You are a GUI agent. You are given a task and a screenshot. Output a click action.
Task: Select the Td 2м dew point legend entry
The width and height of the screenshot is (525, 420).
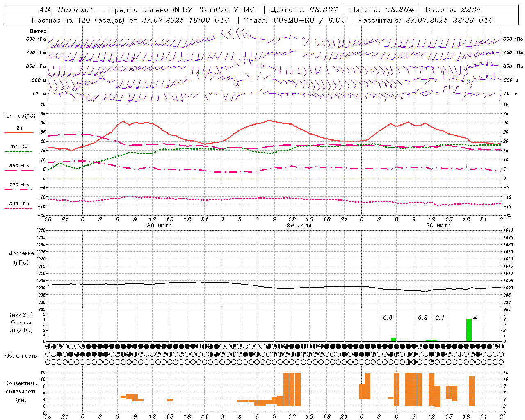pyautogui.click(x=19, y=147)
